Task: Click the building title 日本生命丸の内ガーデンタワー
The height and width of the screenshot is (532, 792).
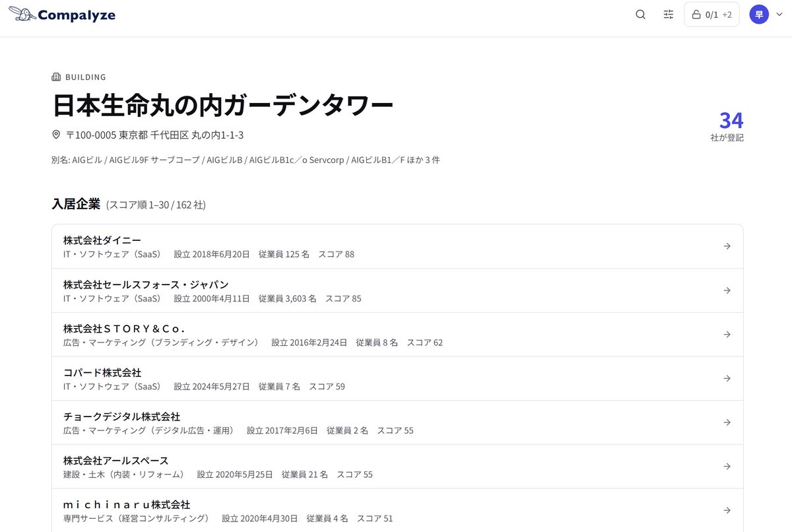Action: pos(222,106)
